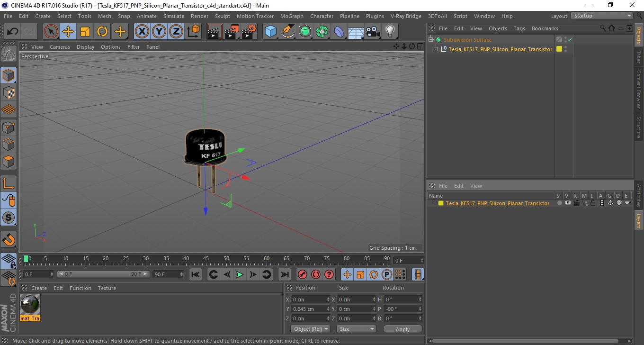Image resolution: width=644 pixels, height=345 pixels.
Task: Toggle Autokeying button
Action: (x=316, y=274)
